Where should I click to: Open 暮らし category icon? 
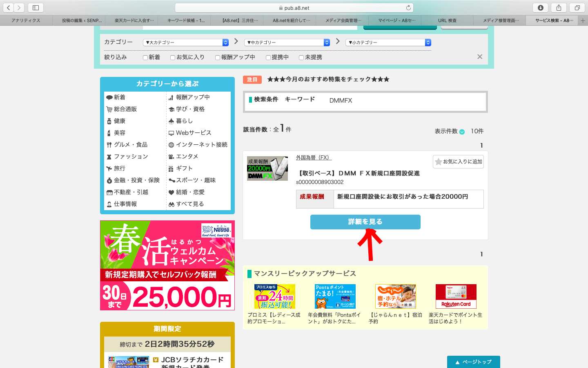point(180,121)
